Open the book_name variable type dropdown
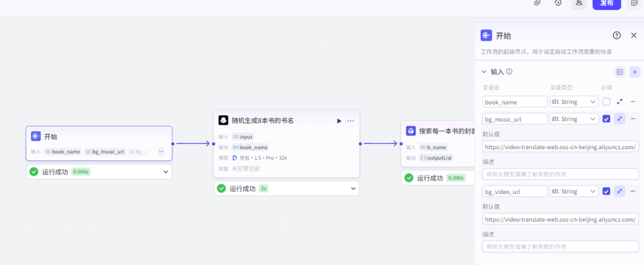This screenshot has height=265, width=644. click(574, 101)
